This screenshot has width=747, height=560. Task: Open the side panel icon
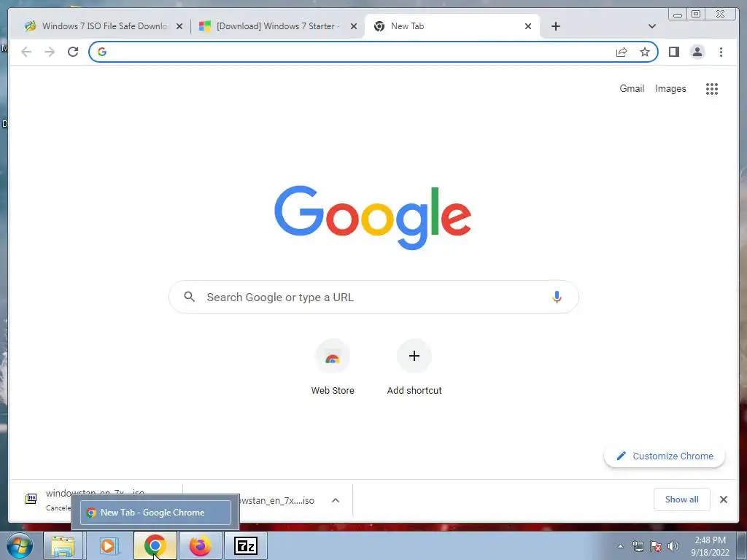point(673,52)
